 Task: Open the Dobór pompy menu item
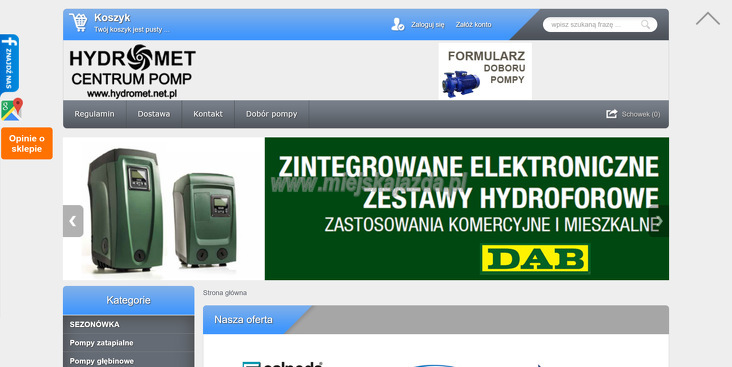pos(271,114)
